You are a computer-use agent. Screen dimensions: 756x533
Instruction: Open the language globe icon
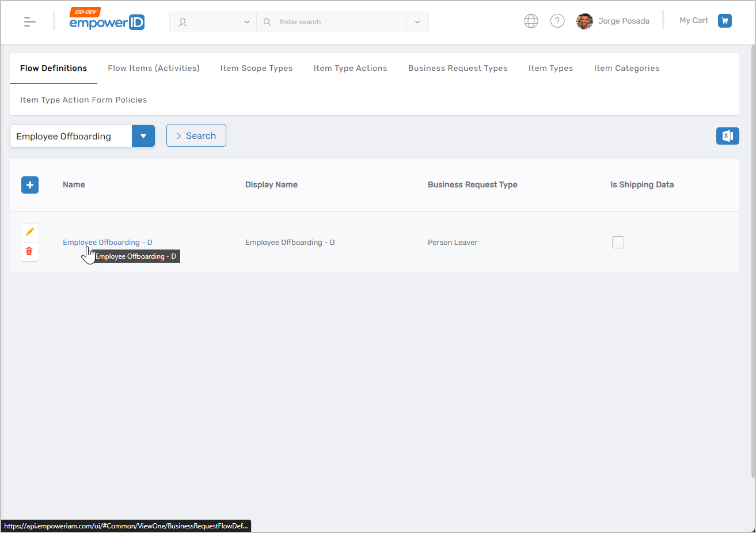pyautogui.click(x=531, y=21)
